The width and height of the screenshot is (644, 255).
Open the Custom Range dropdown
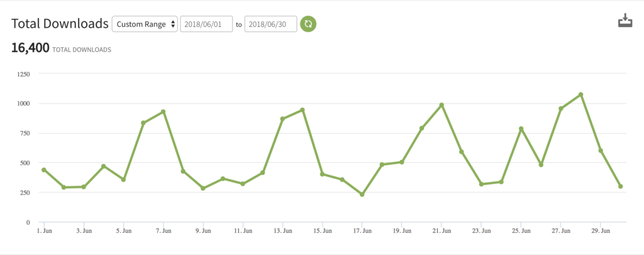145,24
